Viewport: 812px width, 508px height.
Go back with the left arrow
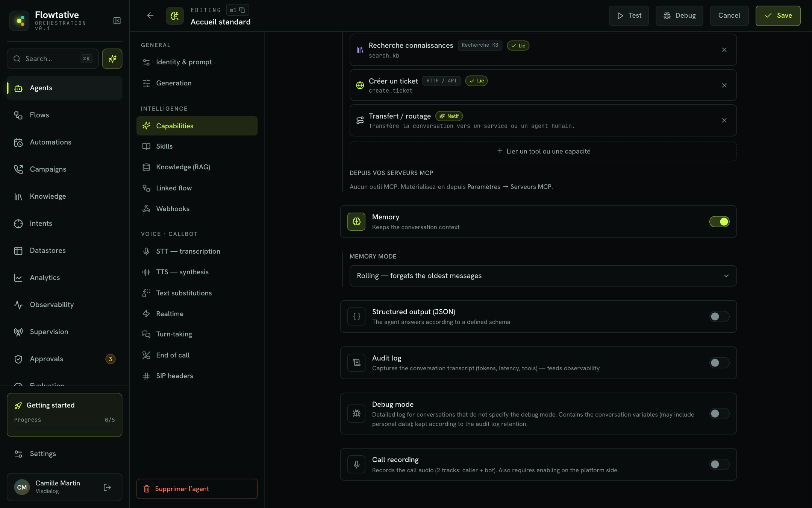[x=150, y=15]
